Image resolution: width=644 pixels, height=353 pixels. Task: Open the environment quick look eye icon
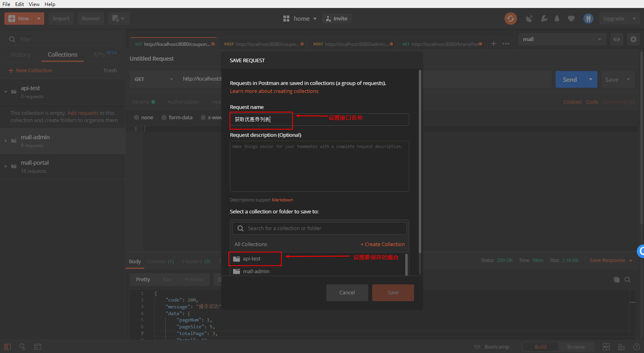pyautogui.click(x=617, y=39)
